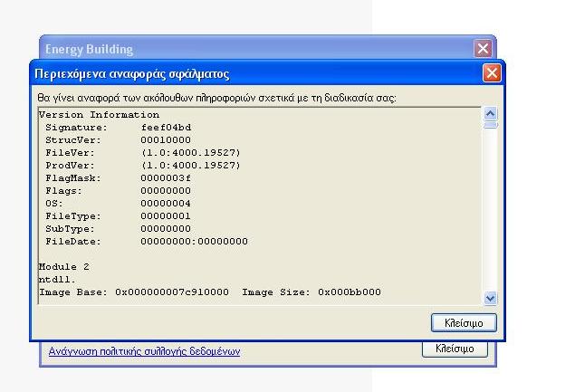This screenshot has width=575, height=392.
Task: Click the ProdVer value (1.0:4000.19527)
Action: click(x=191, y=166)
